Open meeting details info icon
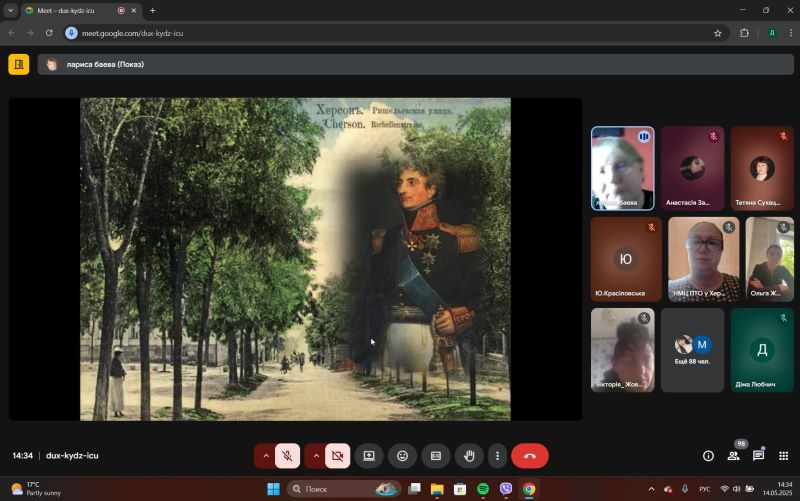The height and width of the screenshot is (501, 800). pos(708,456)
